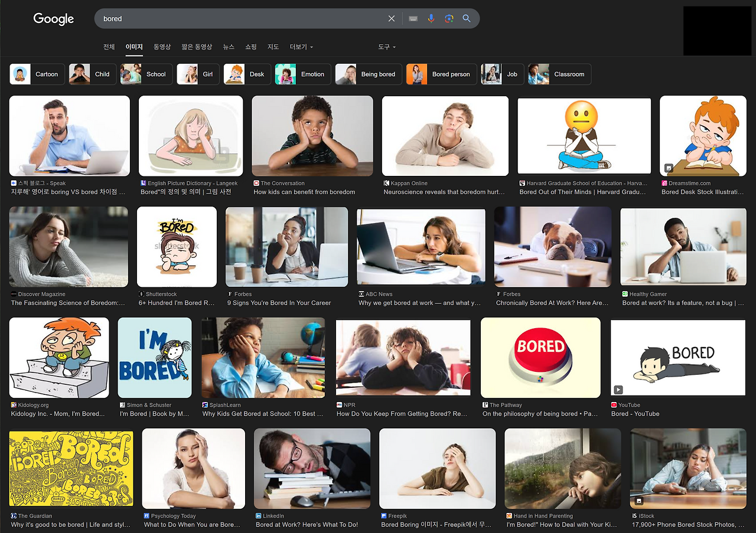
Task: Open 'Kidology Inc. - Mom, I'm Bored' link
Action: click(x=58, y=414)
